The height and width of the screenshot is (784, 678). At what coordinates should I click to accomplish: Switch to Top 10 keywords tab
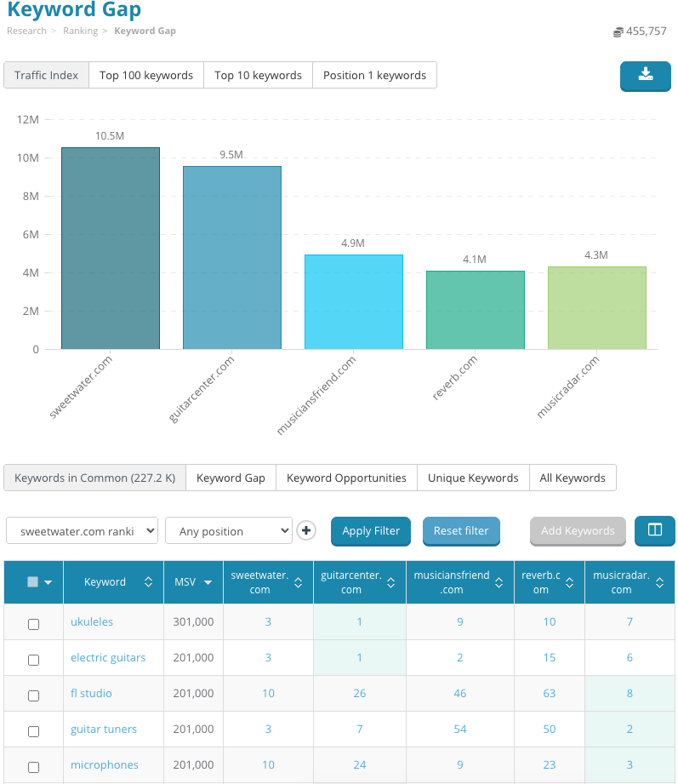point(258,75)
